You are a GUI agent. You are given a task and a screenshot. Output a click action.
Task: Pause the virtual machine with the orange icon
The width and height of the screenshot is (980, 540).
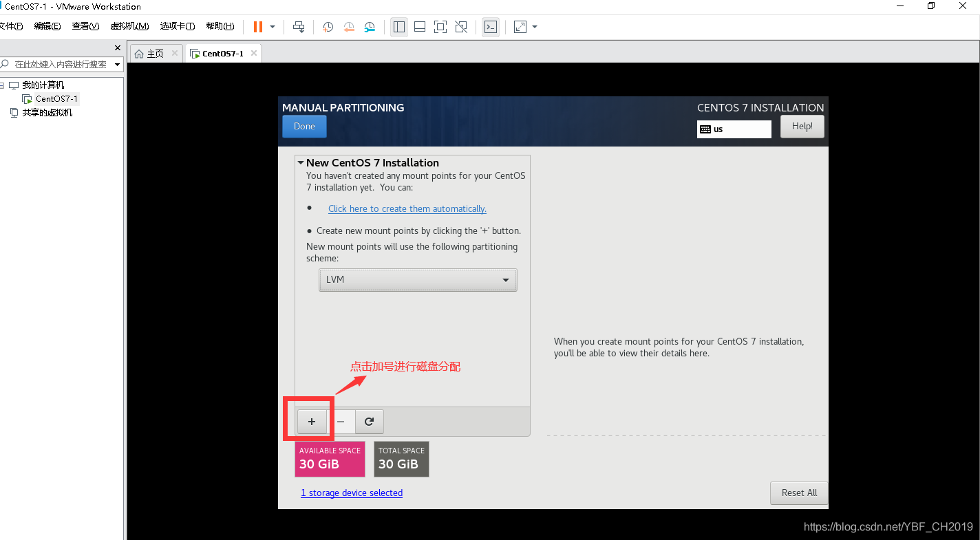(258, 27)
